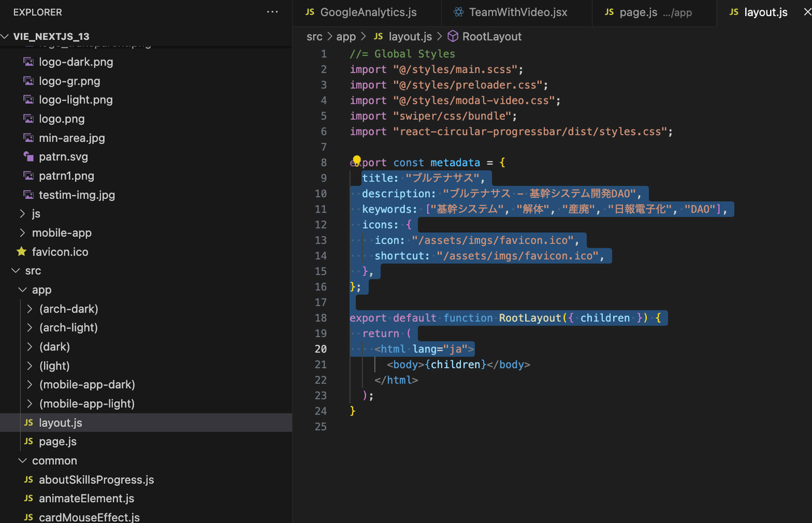The height and width of the screenshot is (523, 812).
Task: Click the JS icon beside aboutSkillsProgress.js
Action: coord(28,480)
